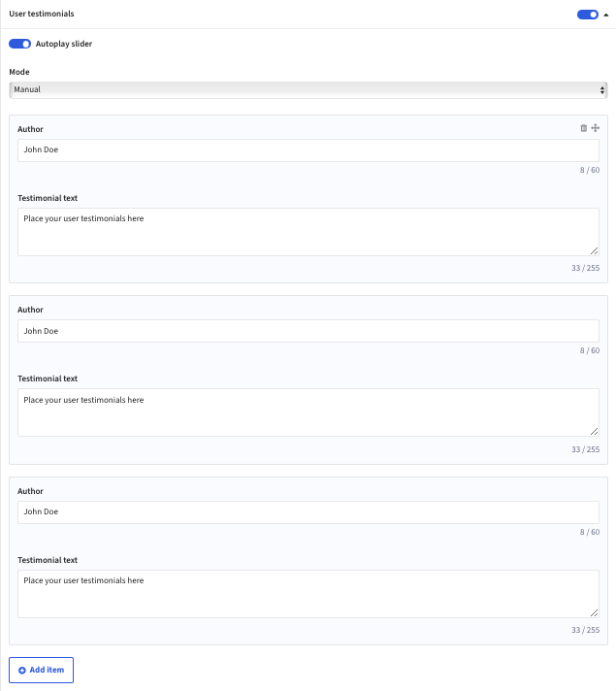Screen dimensions: 616x691
Task: Click the resize grip of the second Testimonial text box
Action: pyautogui.click(x=594, y=432)
